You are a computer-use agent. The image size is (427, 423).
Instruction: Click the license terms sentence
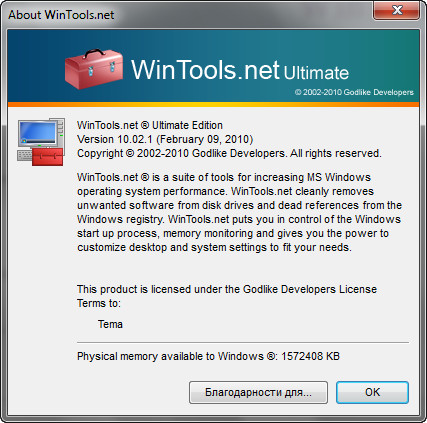(227, 296)
